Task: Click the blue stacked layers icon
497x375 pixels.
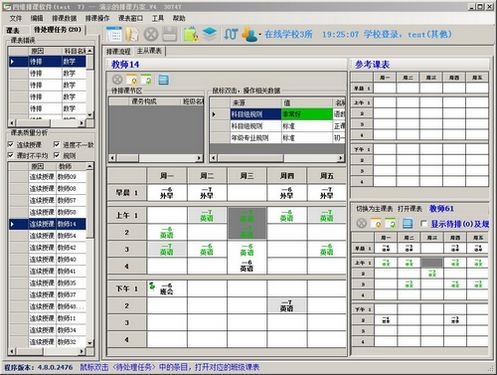Action: point(209,34)
